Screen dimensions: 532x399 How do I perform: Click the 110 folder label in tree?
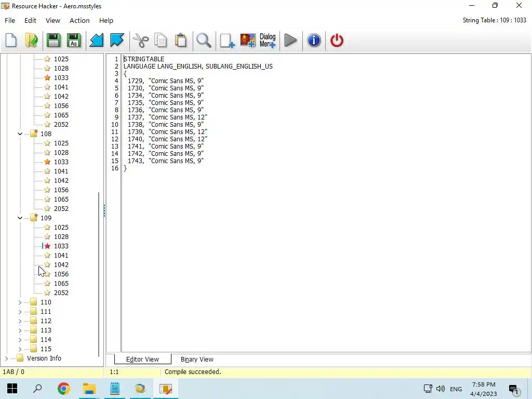46,302
